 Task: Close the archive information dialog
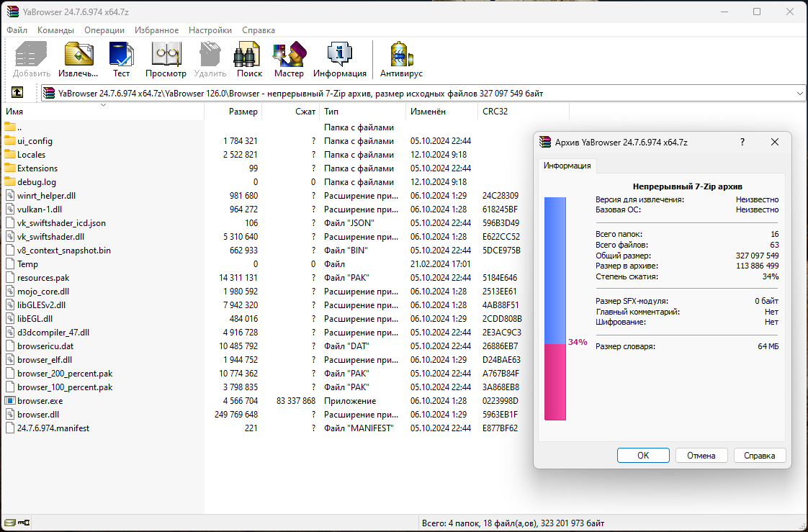(x=774, y=142)
